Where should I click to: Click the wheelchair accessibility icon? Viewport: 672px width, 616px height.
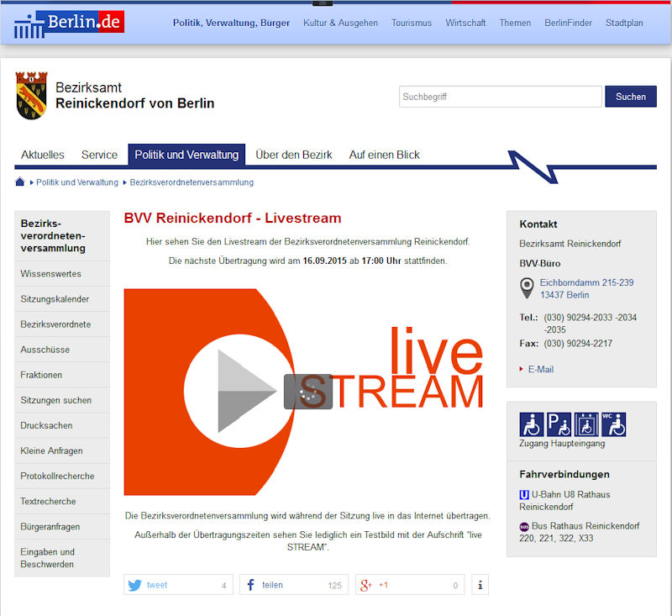coord(533,424)
